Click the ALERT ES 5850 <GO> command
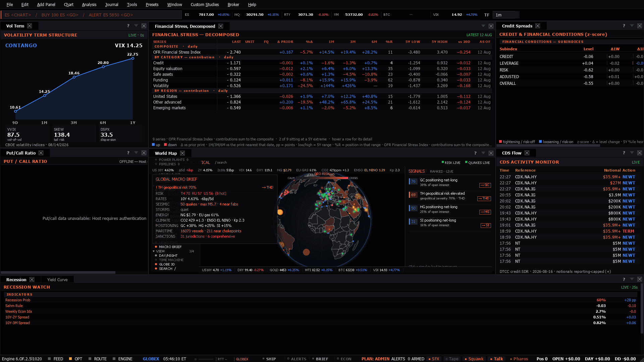Screen dimensions: 644x362 coord(111,15)
